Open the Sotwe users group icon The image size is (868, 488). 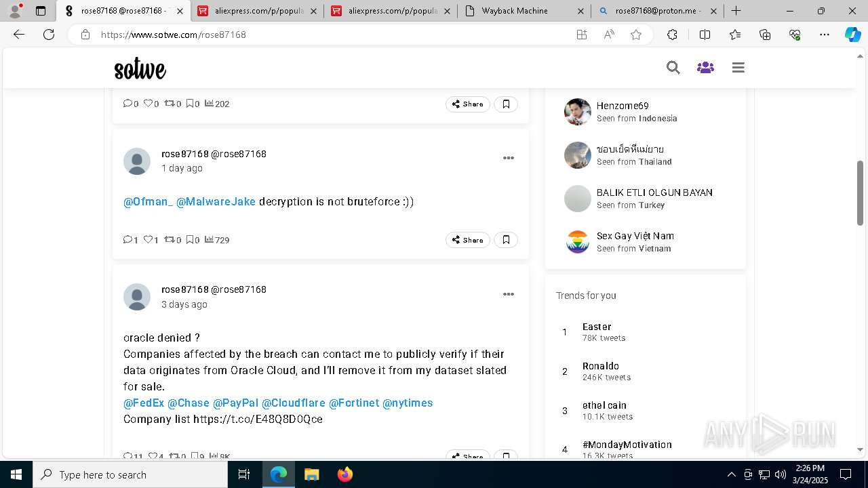point(705,68)
